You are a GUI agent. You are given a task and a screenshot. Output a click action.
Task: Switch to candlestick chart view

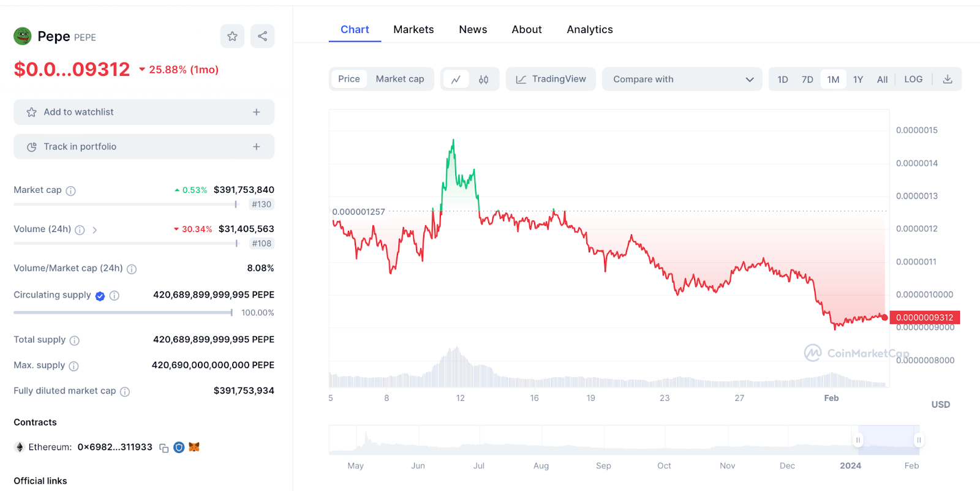tap(483, 79)
